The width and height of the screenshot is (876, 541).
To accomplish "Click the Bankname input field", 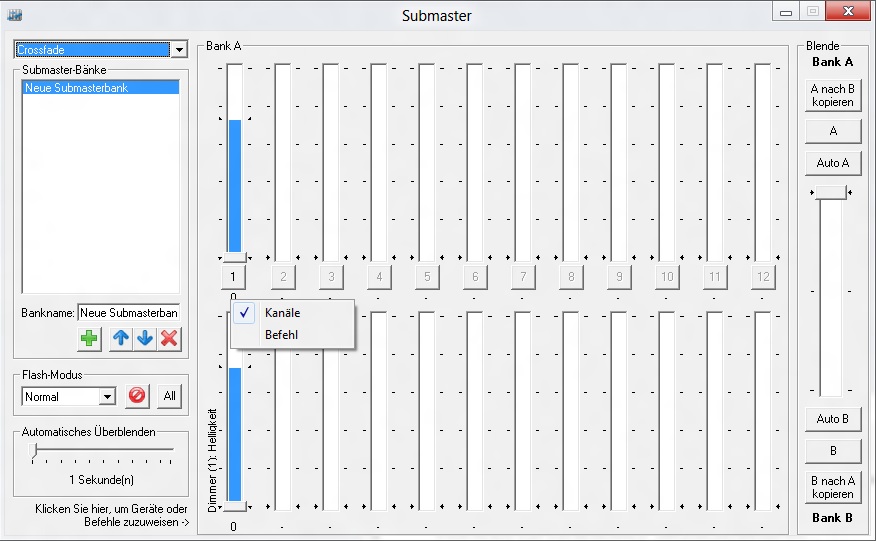I will [129, 313].
